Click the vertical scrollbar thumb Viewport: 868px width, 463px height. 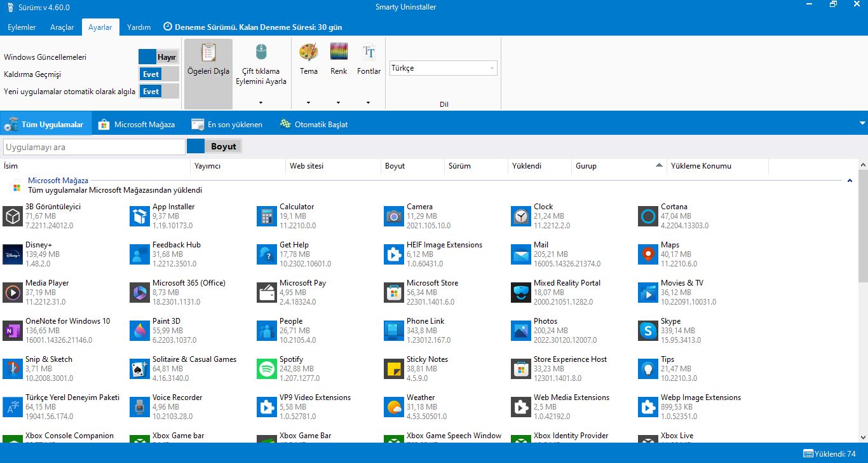[863, 226]
